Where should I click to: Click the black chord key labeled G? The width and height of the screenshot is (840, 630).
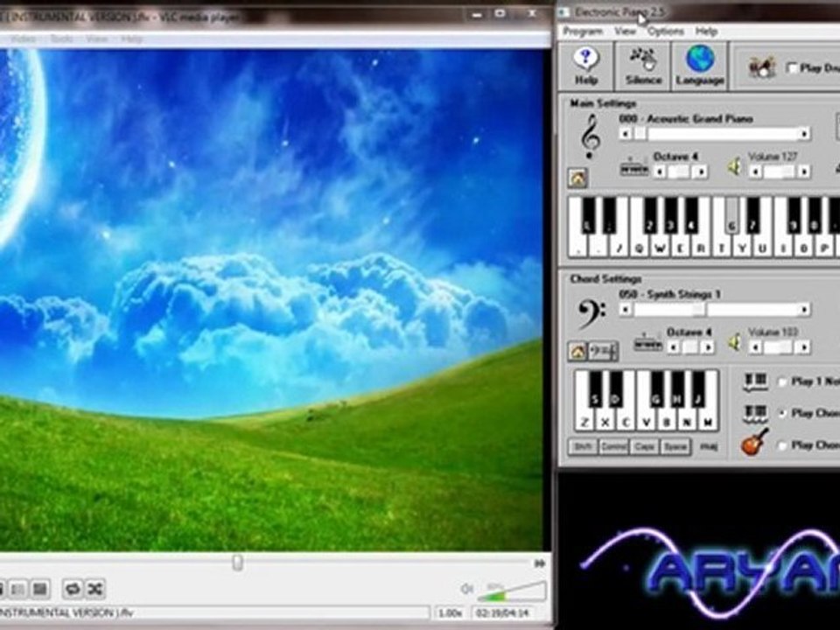(657, 390)
